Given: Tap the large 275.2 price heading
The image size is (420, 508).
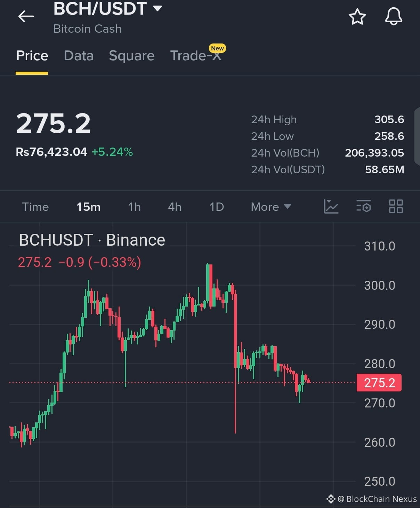Looking at the screenshot, I should [53, 124].
